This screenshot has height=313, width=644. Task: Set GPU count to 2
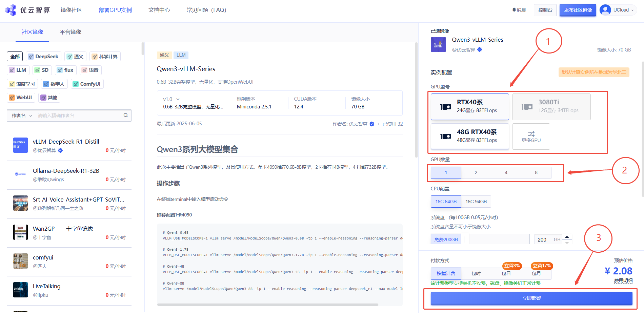pos(476,172)
